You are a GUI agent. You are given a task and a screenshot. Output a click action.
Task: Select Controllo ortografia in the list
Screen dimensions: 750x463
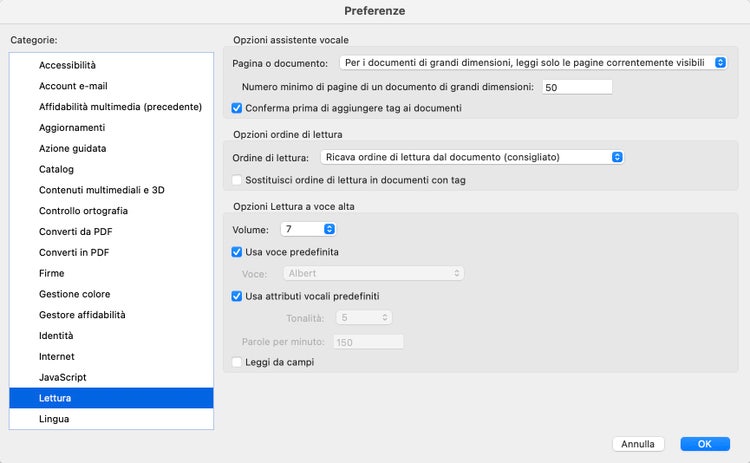click(x=83, y=211)
